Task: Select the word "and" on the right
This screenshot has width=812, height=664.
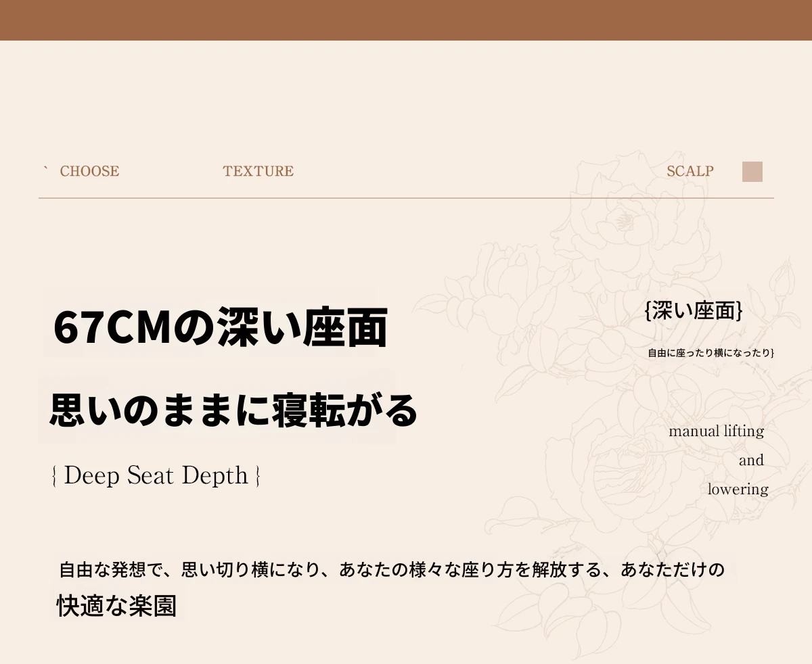Action: [751, 460]
